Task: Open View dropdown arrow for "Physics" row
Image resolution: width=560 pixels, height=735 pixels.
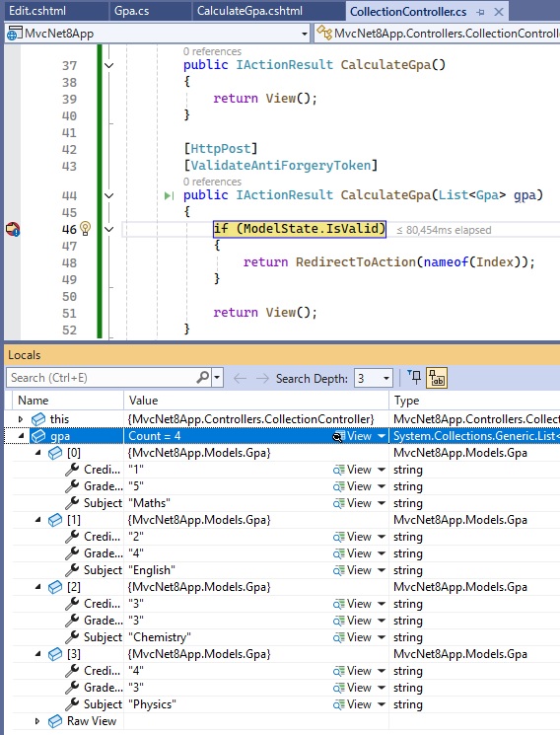Action: click(x=382, y=704)
